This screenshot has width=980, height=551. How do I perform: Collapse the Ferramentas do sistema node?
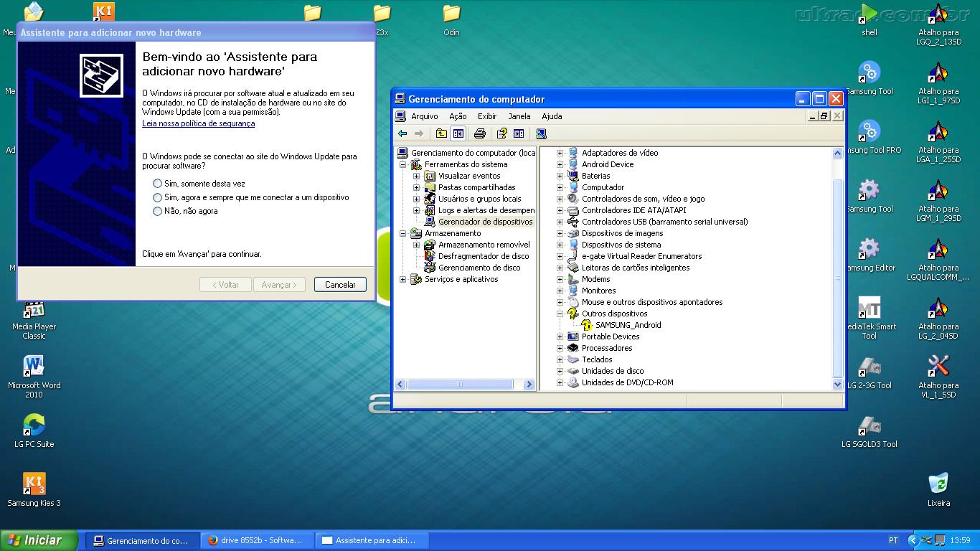click(402, 164)
